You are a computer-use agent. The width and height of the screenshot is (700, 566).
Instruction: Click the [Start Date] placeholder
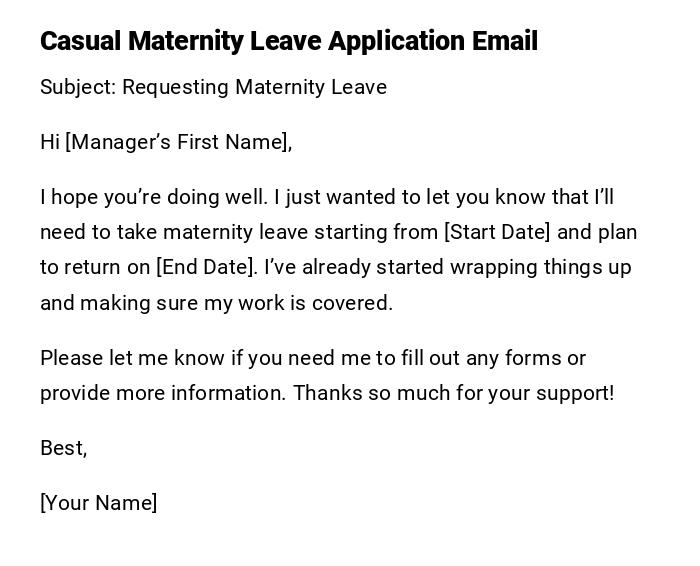point(497,232)
